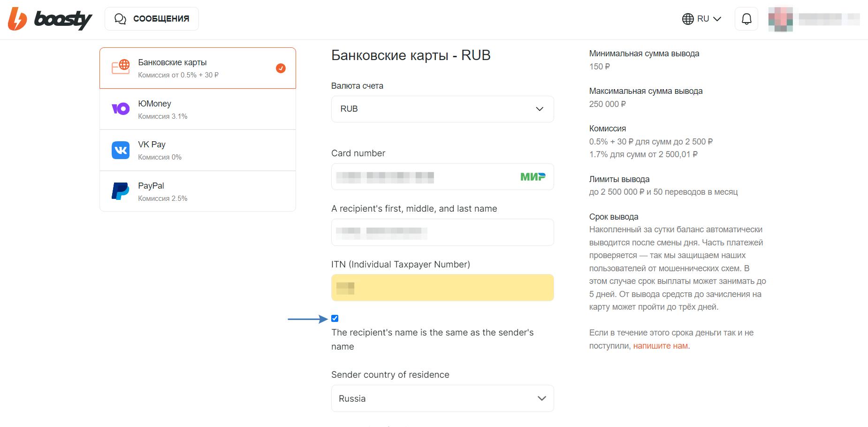Viewport: 868px width, 427px height.
Task: Open the Сообщения button
Action: click(x=152, y=19)
